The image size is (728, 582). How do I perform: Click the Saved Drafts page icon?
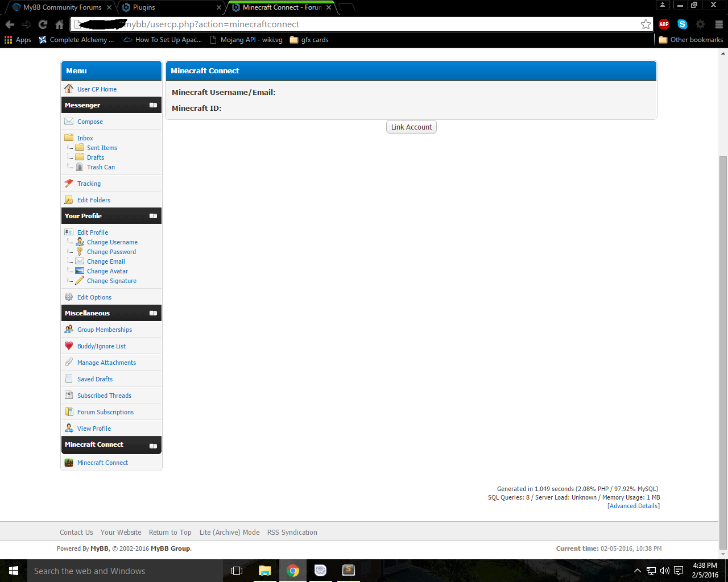coord(69,379)
